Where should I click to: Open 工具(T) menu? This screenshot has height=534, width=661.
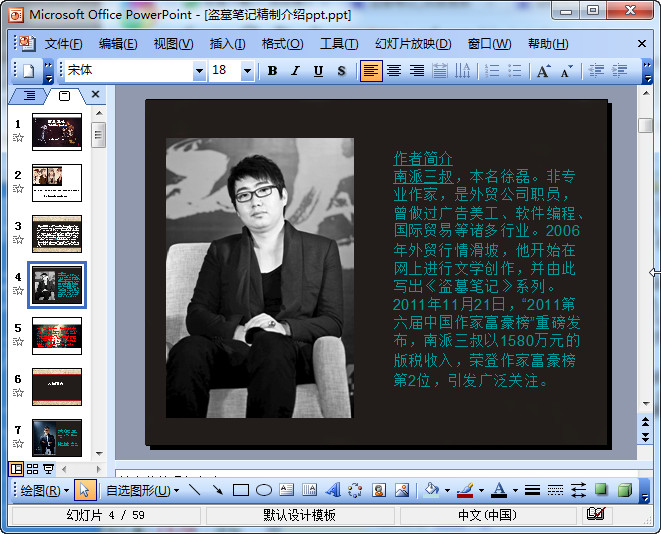pyautogui.click(x=339, y=44)
